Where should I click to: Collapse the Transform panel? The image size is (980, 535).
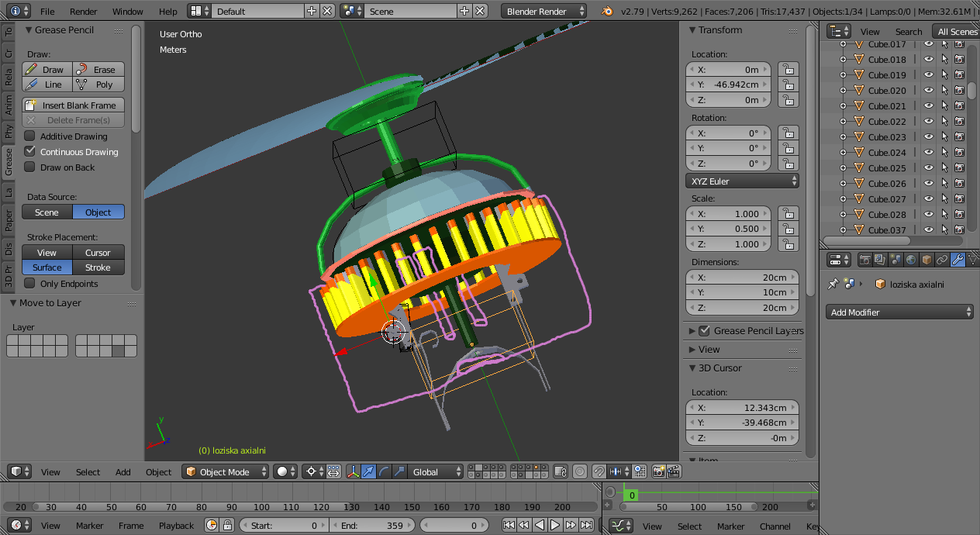(x=691, y=30)
